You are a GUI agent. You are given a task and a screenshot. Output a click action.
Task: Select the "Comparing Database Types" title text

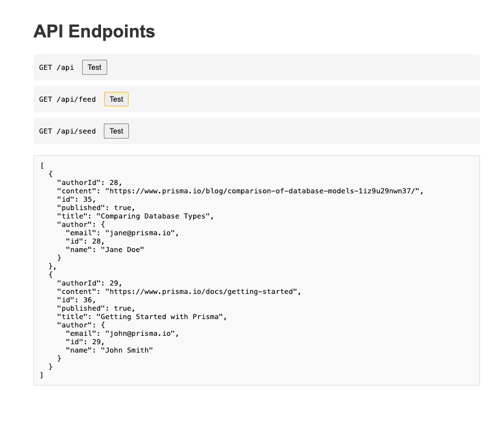(155, 216)
